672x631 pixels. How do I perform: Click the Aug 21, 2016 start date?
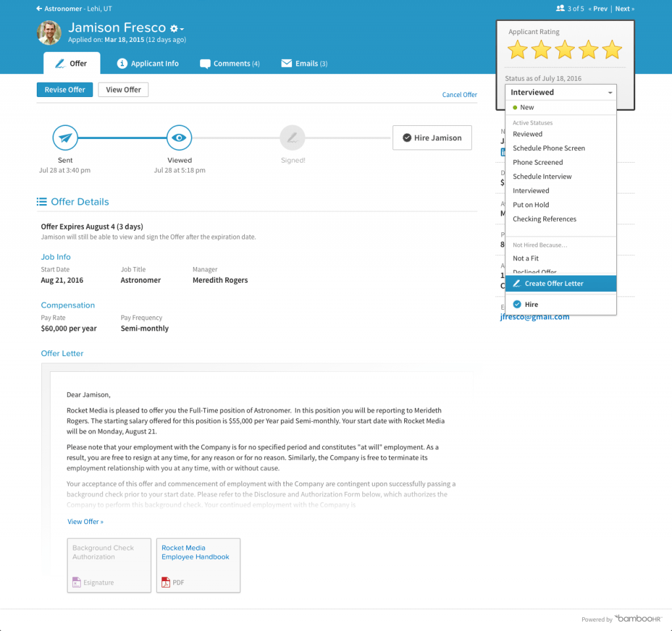62,280
